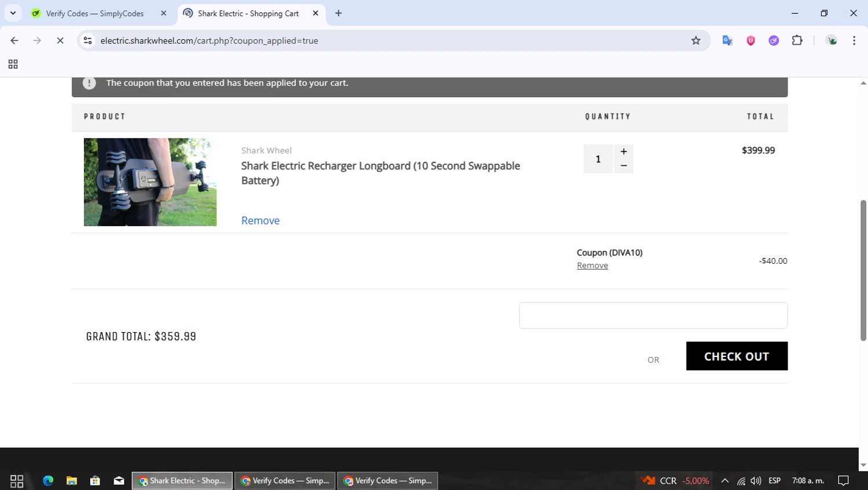Click the Shark Wheel brand text

pos(266,150)
